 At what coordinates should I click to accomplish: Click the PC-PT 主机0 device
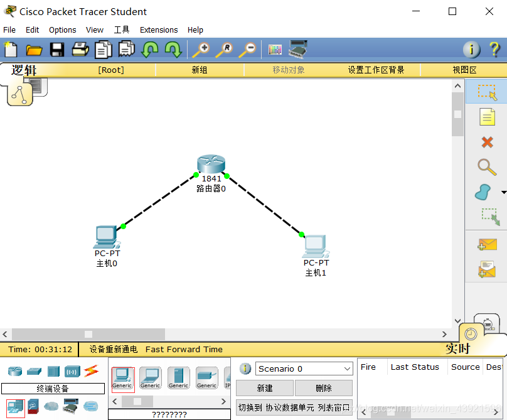pos(107,237)
